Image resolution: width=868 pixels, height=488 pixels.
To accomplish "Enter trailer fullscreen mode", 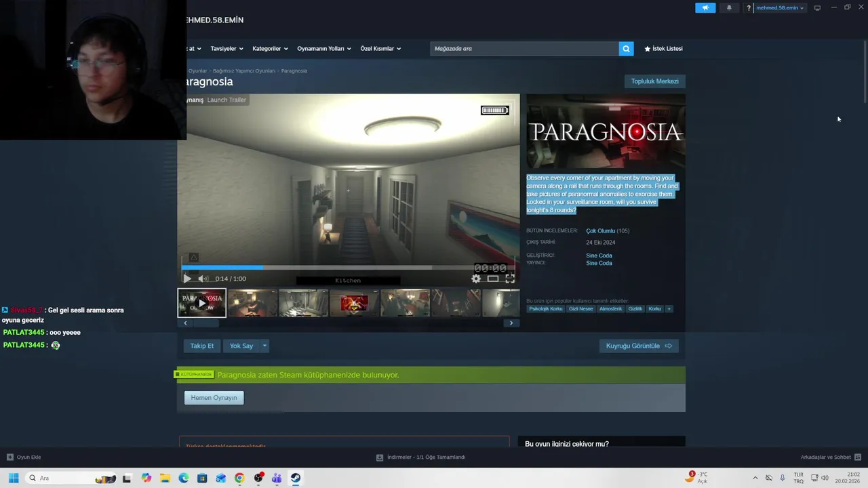I will tap(510, 279).
